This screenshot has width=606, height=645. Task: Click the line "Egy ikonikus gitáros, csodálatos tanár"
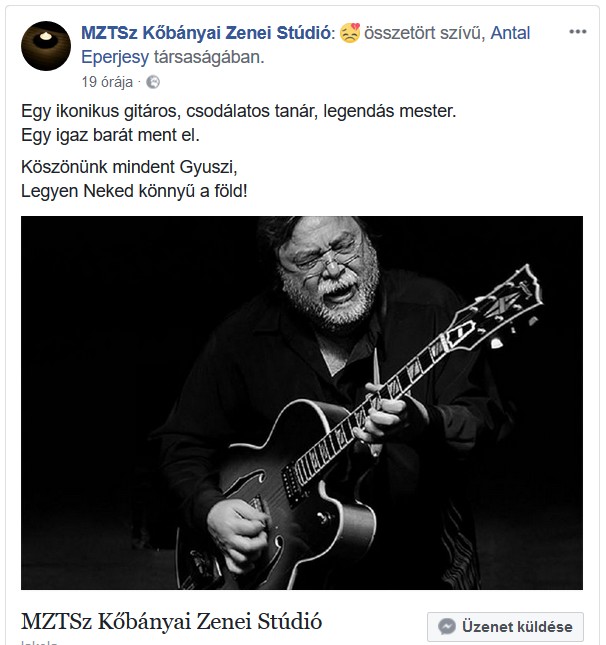tap(238, 110)
